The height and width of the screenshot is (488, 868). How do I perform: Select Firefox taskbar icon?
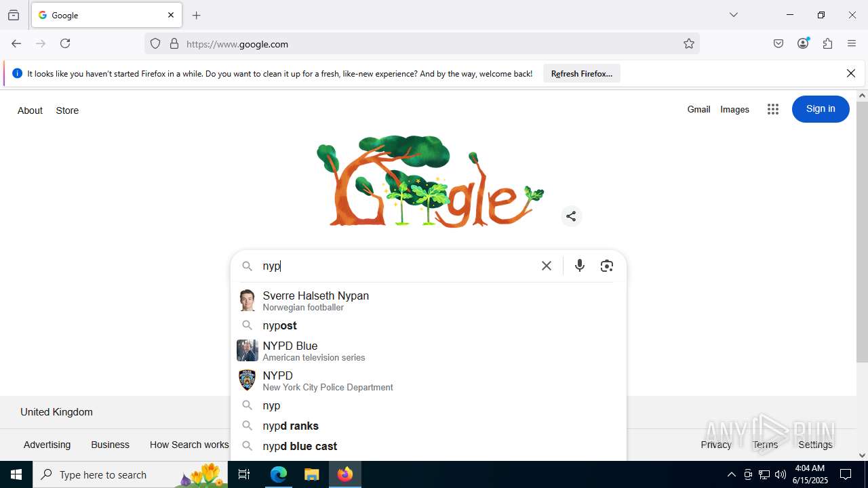tap(345, 474)
